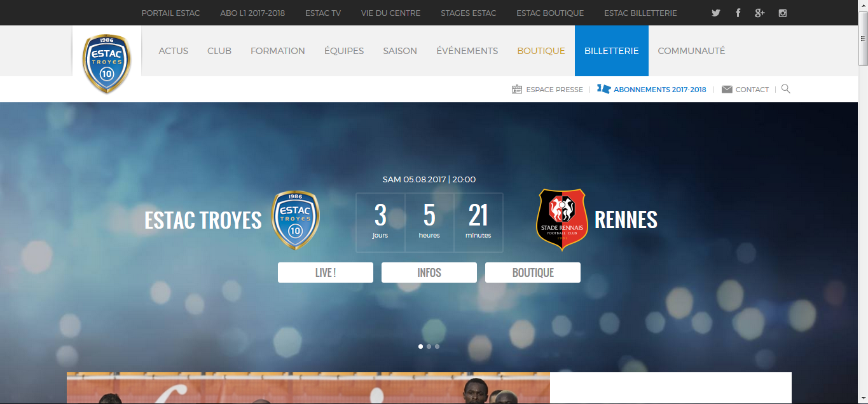This screenshot has width=868, height=404.
Task: Open the Google Plus social icon
Action: pos(759,13)
